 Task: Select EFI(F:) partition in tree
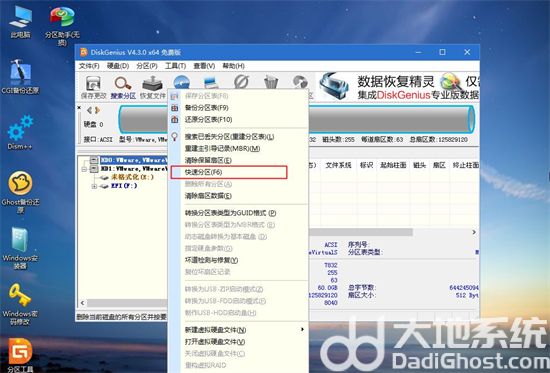[x=124, y=186]
